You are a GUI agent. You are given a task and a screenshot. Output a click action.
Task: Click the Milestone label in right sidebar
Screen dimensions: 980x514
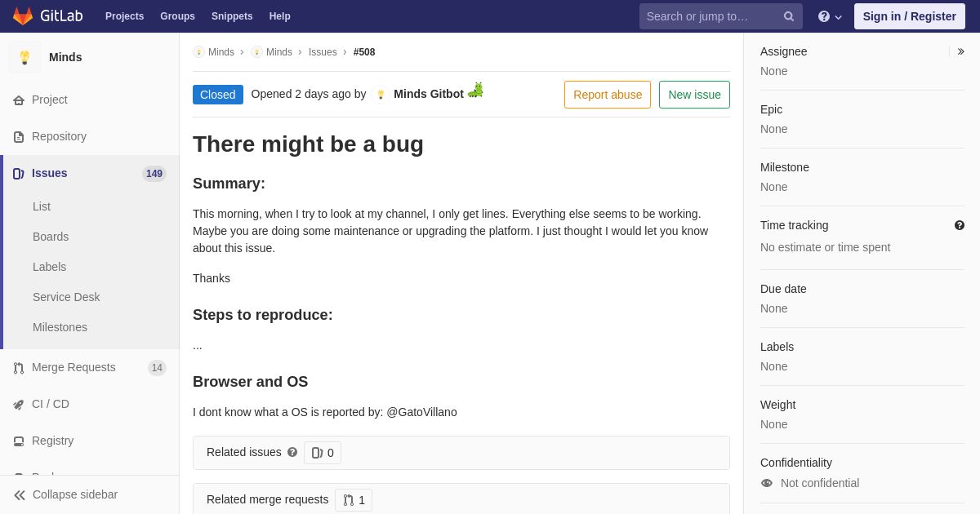tap(785, 167)
